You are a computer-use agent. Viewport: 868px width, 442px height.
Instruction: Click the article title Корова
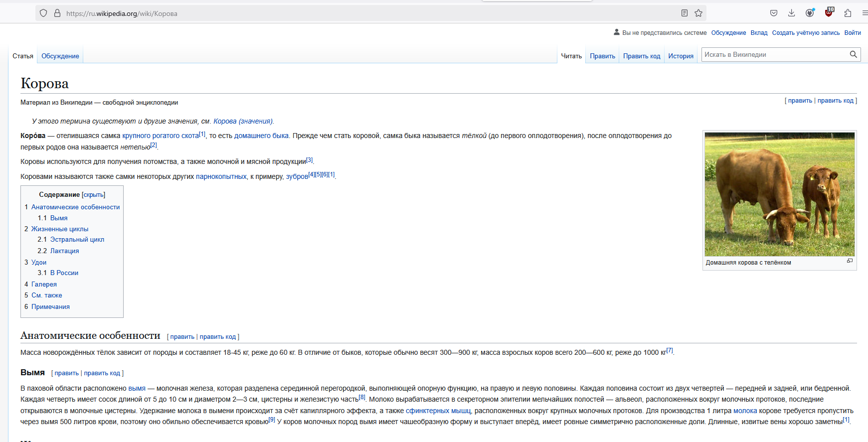pyautogui.click(x=45, y=83)
